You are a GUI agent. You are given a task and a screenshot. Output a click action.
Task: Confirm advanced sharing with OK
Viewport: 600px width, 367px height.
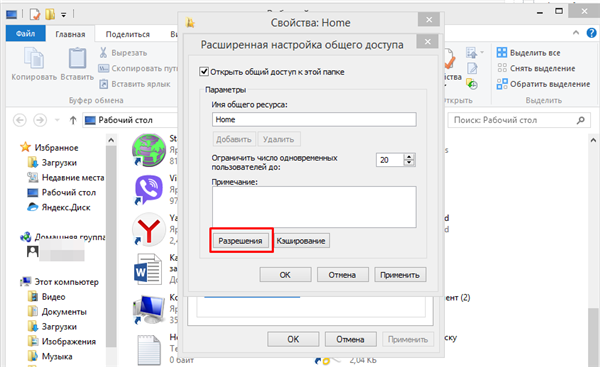pyautogui.click(x=285, y=275)
